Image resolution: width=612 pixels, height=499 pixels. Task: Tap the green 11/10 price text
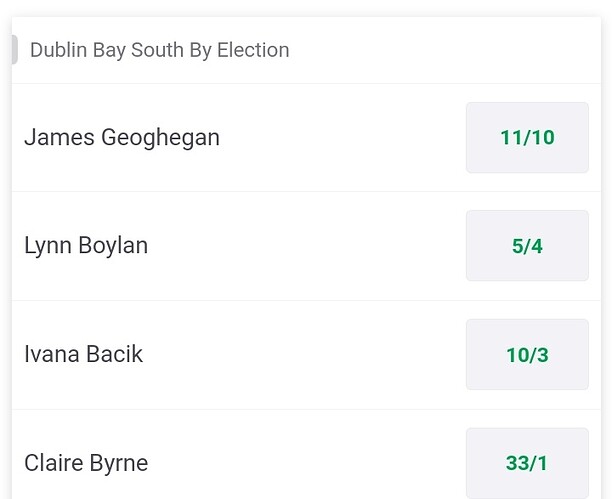(527, 137)
